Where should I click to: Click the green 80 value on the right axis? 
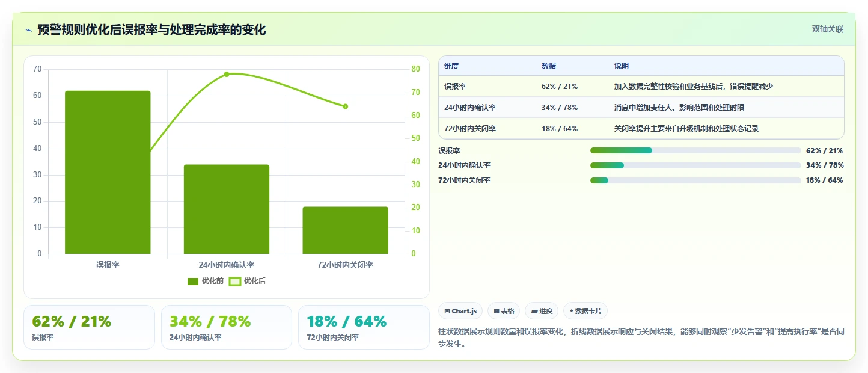coord(415,69)
